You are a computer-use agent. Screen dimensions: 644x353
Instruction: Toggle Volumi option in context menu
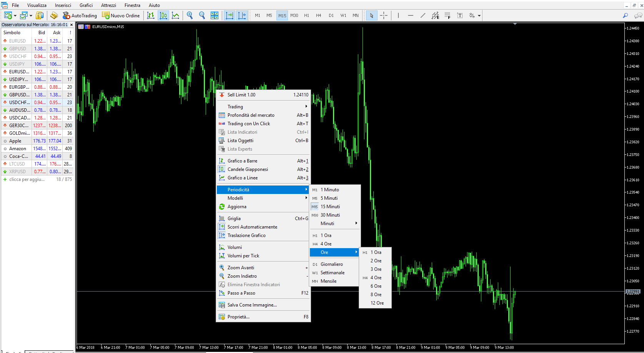(x=263, y=247)
